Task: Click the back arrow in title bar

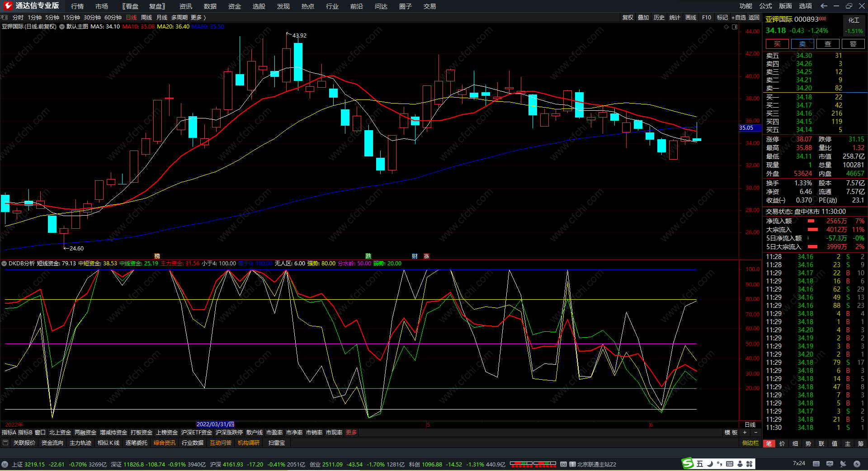Action: click(824, 6)
